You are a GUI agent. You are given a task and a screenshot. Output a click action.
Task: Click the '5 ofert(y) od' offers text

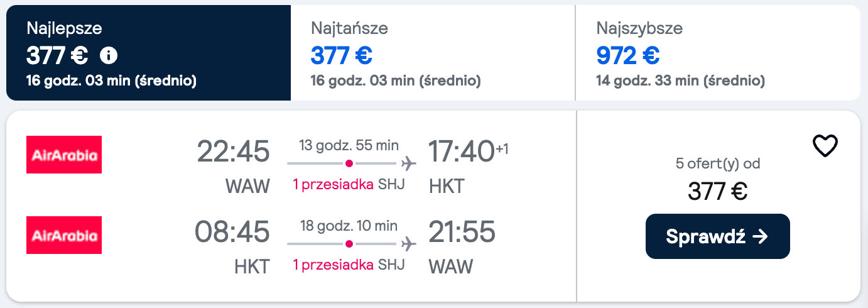click(717, 164)
